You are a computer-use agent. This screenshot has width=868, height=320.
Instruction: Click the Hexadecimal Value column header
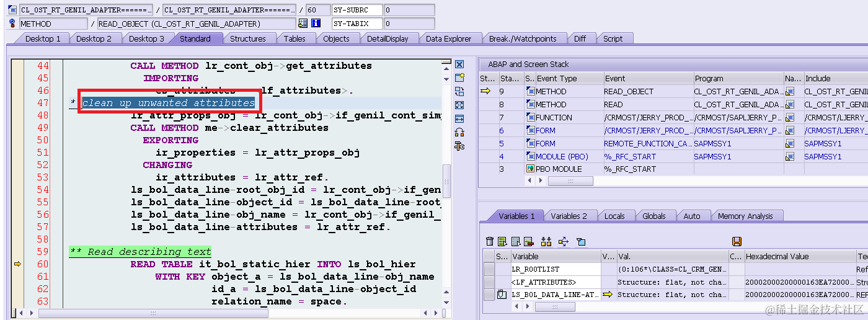pos(799,256)
